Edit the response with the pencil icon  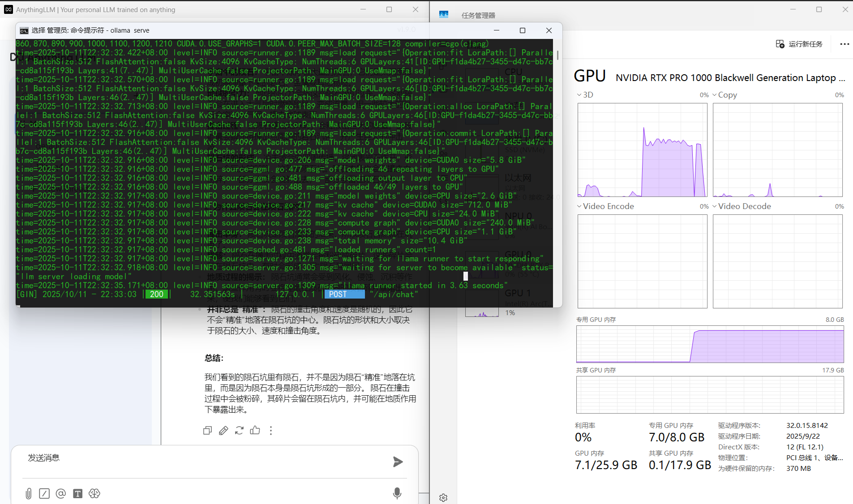coord(223,431)
